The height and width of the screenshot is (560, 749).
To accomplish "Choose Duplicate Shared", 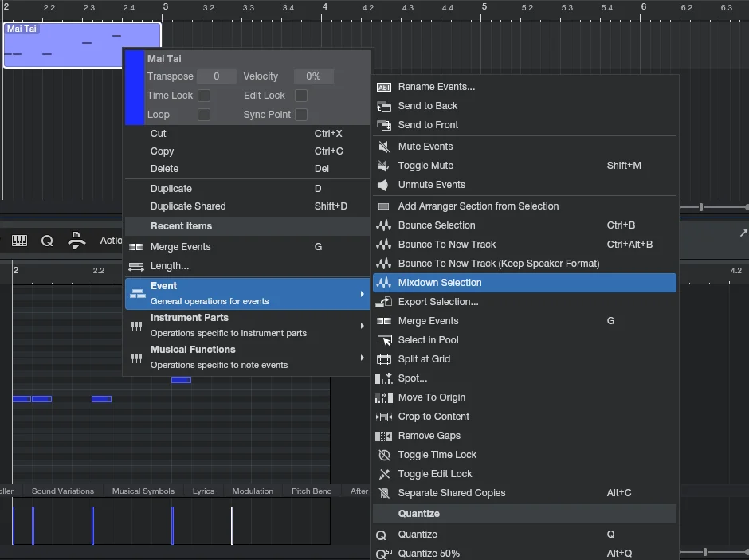I will coord(248,206).
